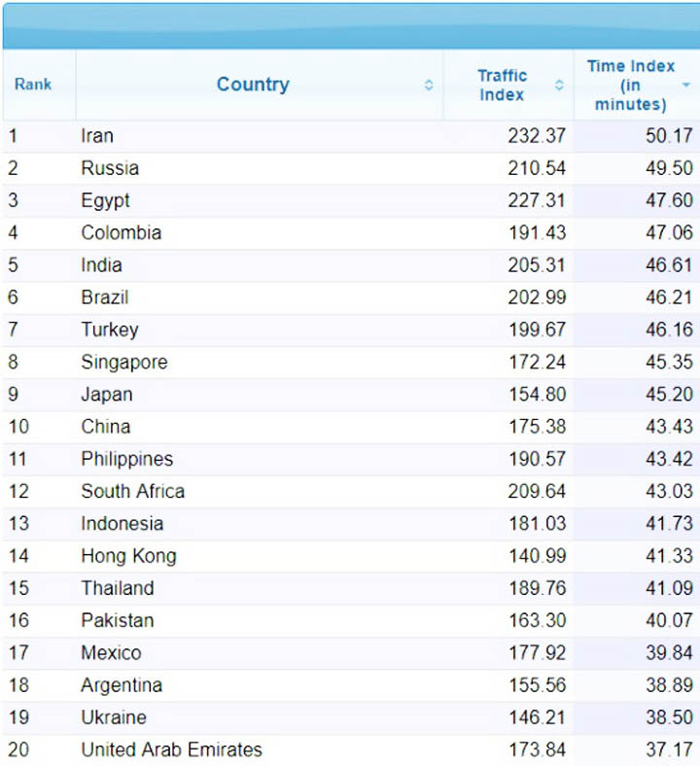Click the Time Index (in minutes) header

[x=630, y=86]
